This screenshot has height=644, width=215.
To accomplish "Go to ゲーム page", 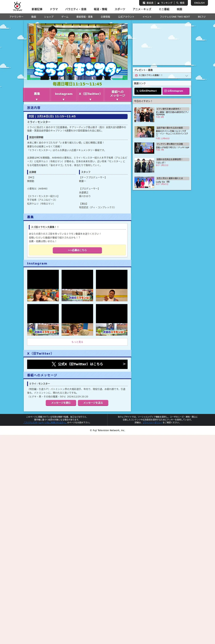I will click(x=65, y=17).
